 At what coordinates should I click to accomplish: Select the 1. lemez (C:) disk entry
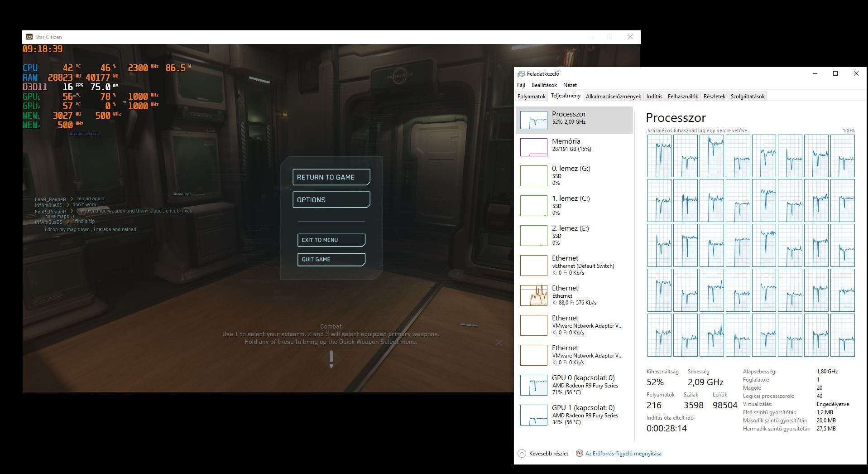574,205
